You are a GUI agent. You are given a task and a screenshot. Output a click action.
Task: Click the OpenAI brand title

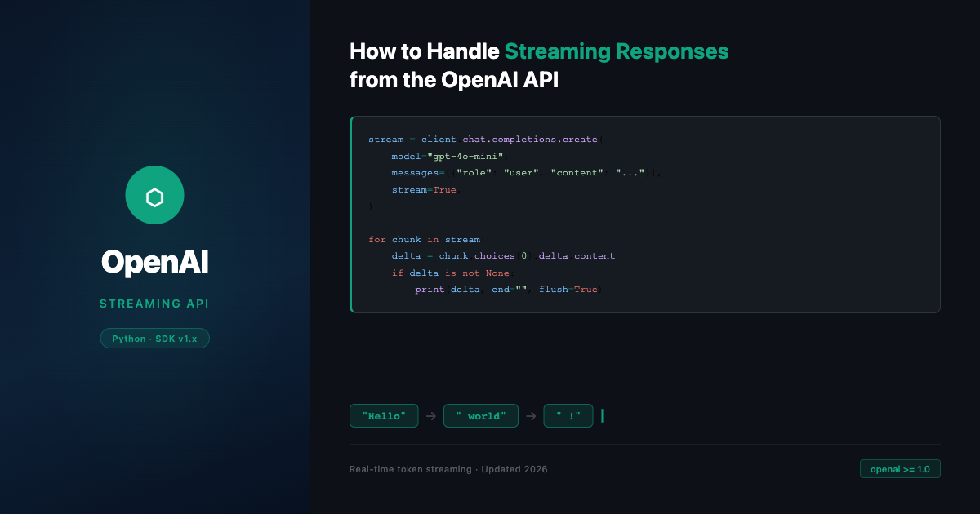[154, 262]
